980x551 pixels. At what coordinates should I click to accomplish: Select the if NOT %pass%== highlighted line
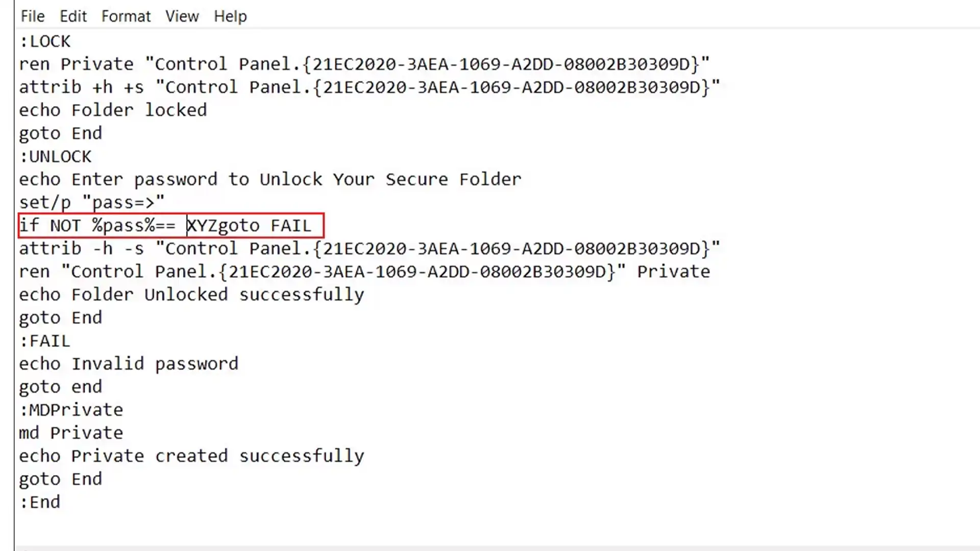(170, 226)
